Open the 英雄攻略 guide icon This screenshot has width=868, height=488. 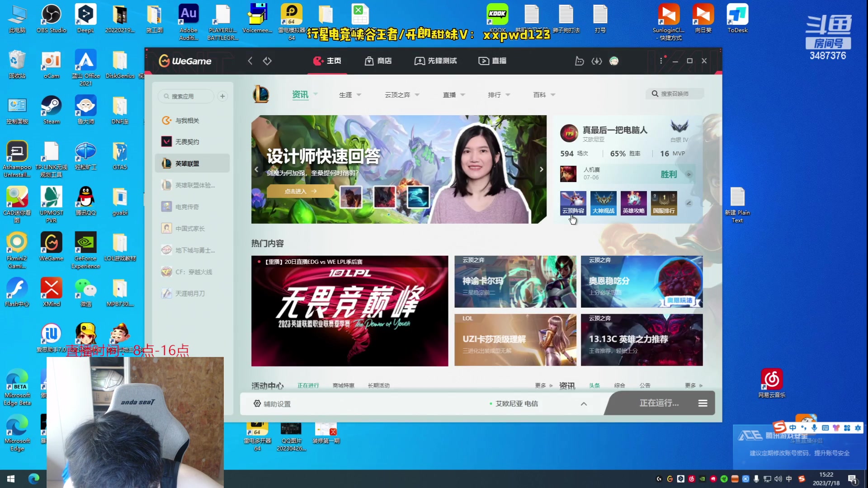[633, 203]
